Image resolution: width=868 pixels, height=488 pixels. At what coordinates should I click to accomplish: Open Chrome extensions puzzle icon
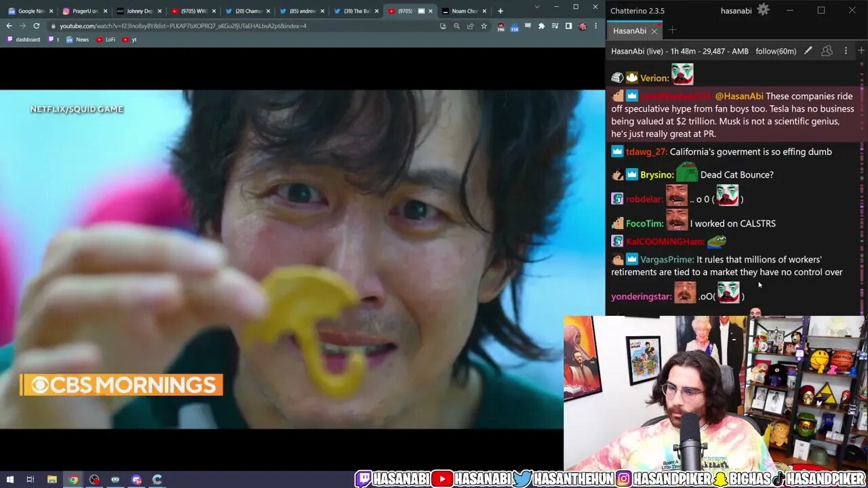point(541,26)
